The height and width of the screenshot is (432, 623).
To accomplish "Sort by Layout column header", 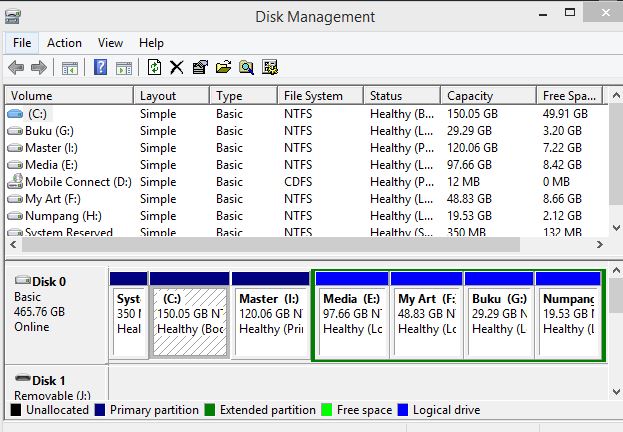I will tap(171, 96).
